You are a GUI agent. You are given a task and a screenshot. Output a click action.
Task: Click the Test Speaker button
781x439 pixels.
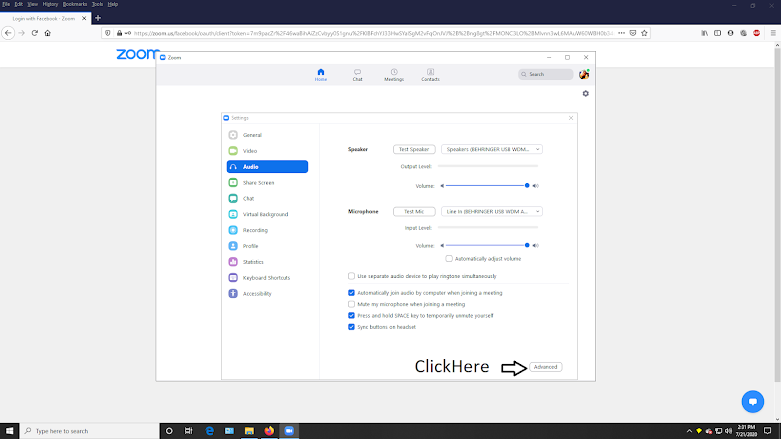coord(414,149)
